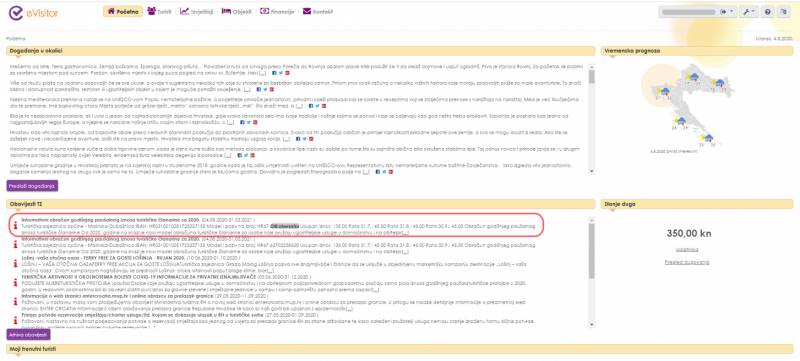
Task: Click the notifications list scroll-down arrow
Action: (592, 324)
